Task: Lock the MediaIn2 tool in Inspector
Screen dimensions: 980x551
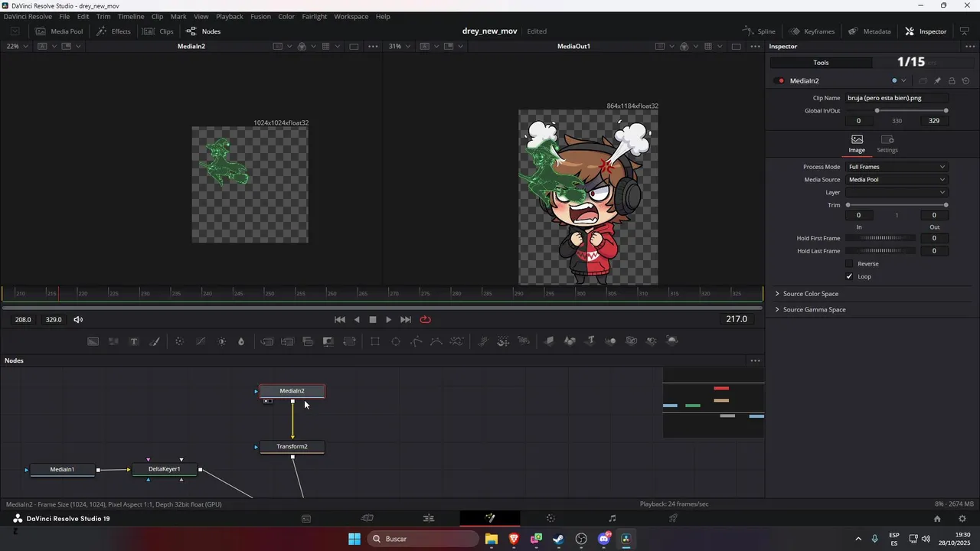Action: tap(952, 80)
